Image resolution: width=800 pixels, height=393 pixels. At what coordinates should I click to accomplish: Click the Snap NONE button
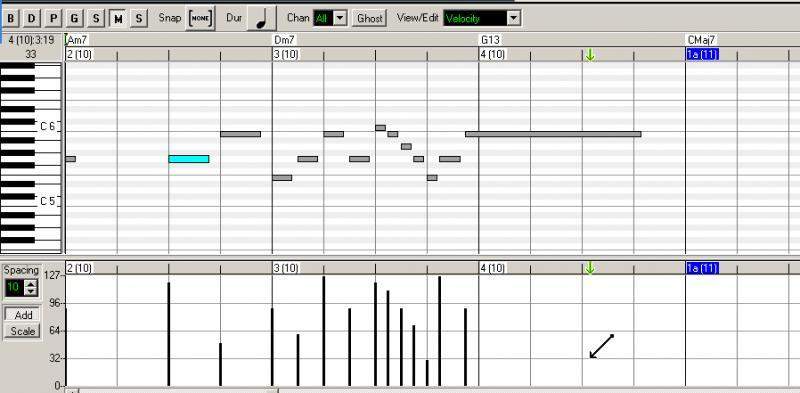pyautogui.click(x=200, y=18)
